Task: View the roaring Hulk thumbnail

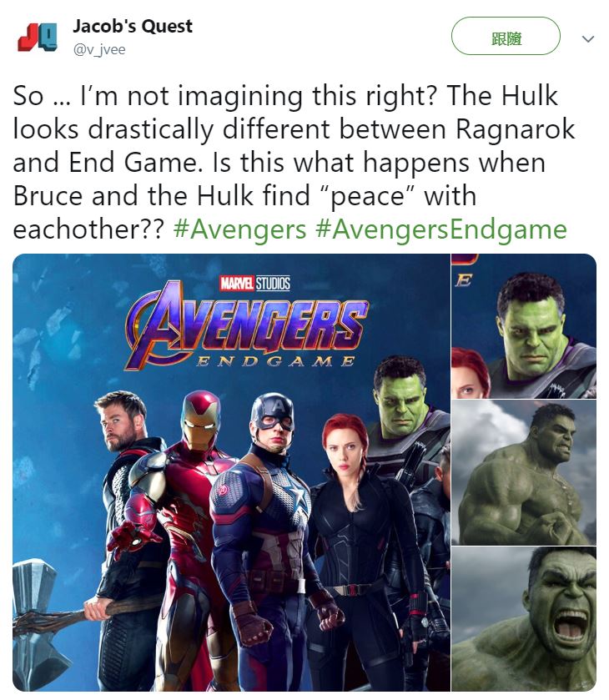Action: point(524,619)
